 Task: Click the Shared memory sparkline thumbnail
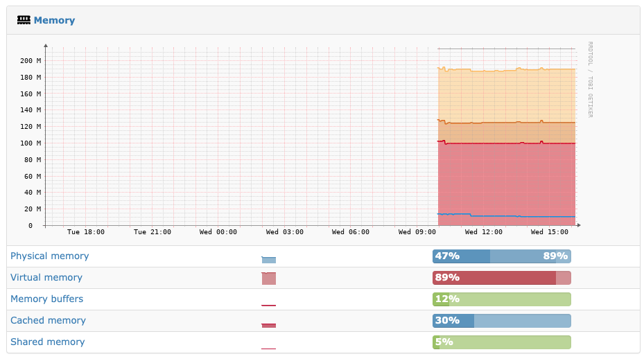tap(268, 349)
